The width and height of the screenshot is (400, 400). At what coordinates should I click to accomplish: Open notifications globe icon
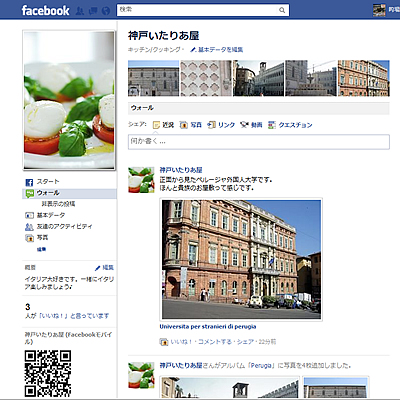coord(106,11)
